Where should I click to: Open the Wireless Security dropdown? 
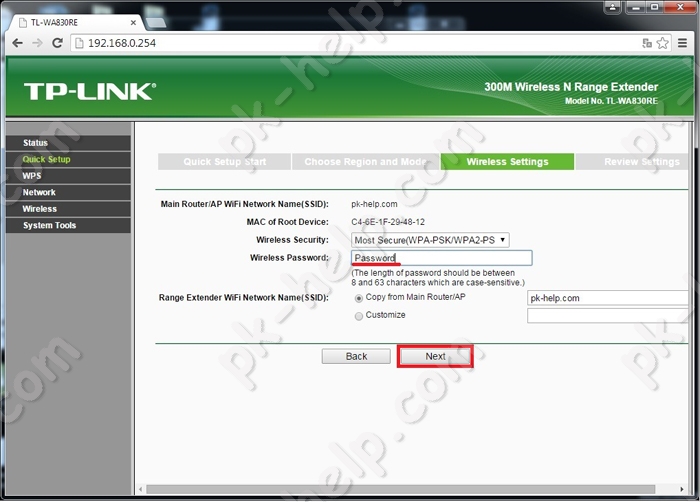coord(430,240)
